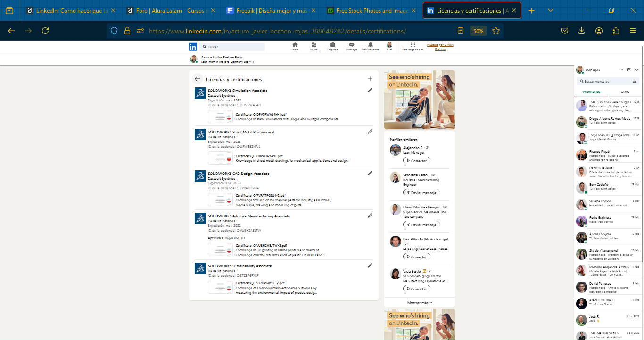Image resolution: width=644 pixels, height=340 pixels.
Task: Open conversation with Susana Borbon
Action: click(x=608, y=204)
